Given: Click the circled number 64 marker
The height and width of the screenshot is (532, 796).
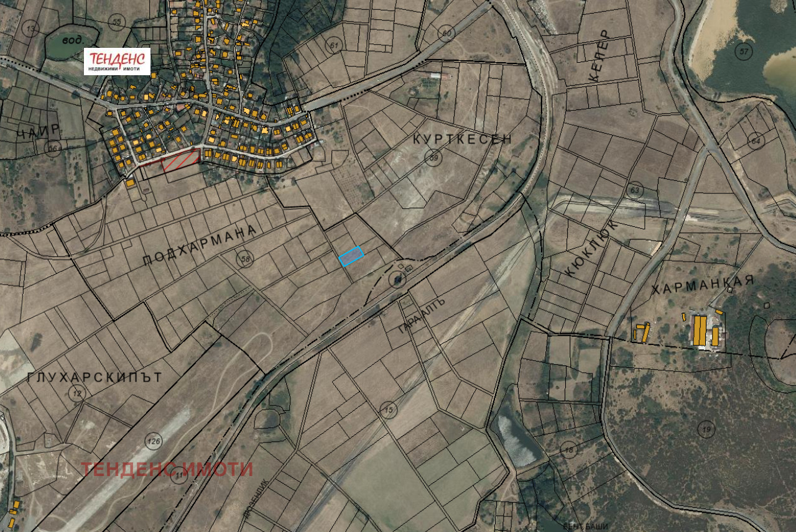Looking at the screenshot, I should tap(756, 140).
